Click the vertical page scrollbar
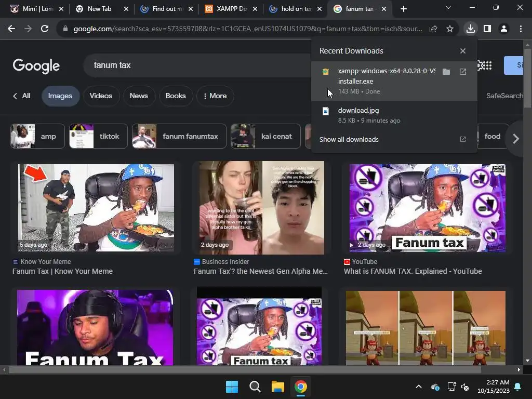Viewport: 532px width, 399px height. click(x=527, y=79)
